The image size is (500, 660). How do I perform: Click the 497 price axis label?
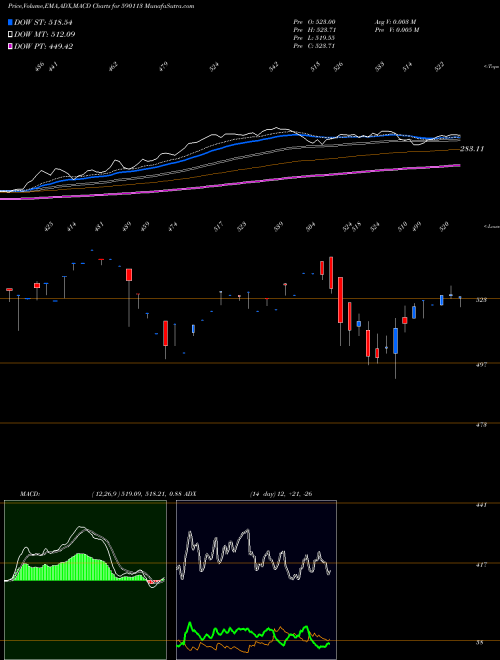481,365
